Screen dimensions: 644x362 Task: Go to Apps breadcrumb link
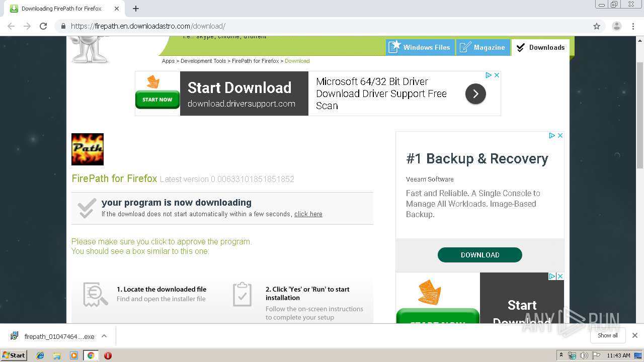tap(168, 61)
